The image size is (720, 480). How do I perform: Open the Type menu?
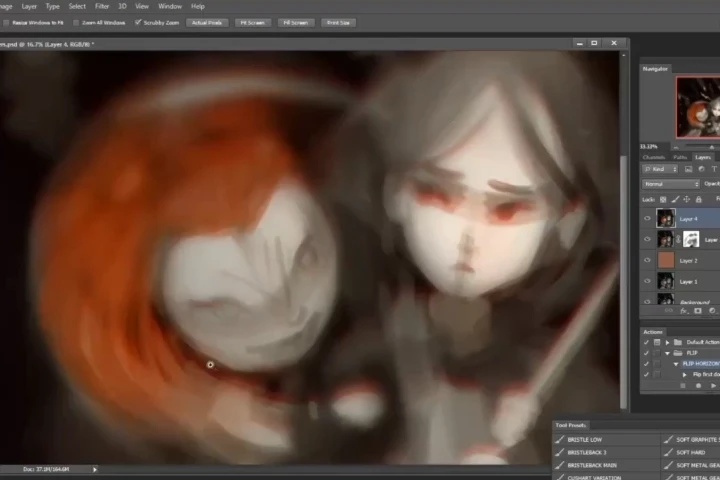pyautogui.click(x=53, y=6)
